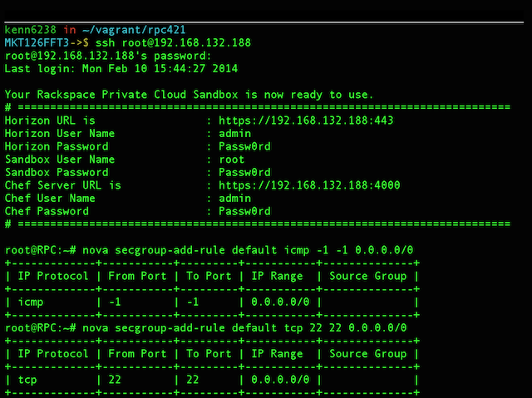
Task: Select the path ~/vagrant/rpc421
Action: coord(134,30)
